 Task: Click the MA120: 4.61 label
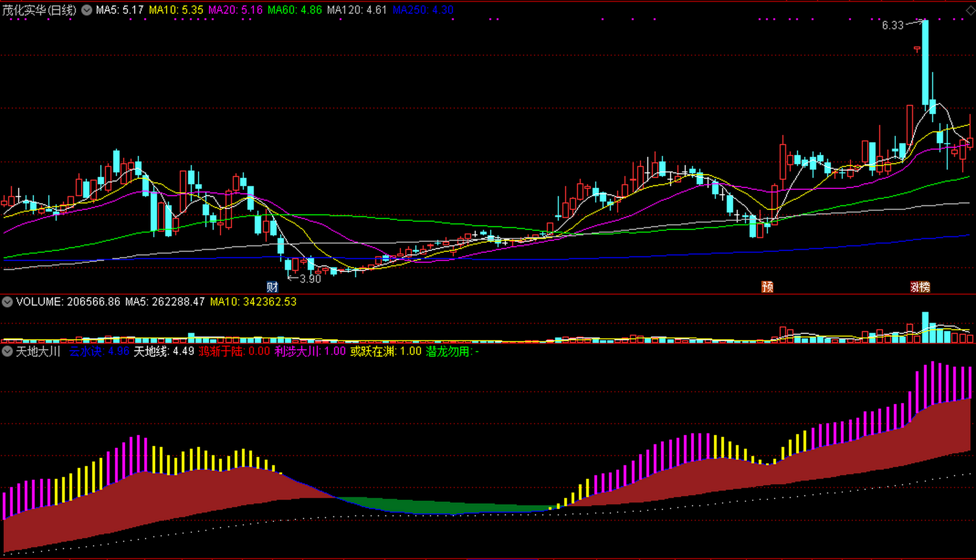tap(357, 10)
